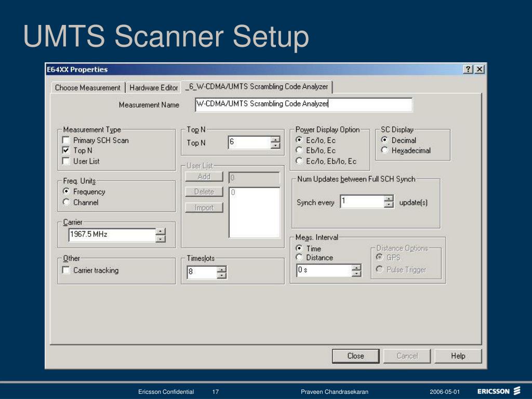Viewport: 532px width, 399px height.
Task: Click the Top N value field
Action: 249,142
